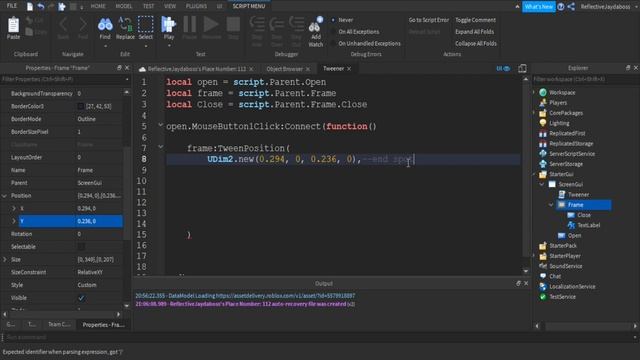Select Players in Explorer
The image size is (640, 360).
[x=558, y=103]
